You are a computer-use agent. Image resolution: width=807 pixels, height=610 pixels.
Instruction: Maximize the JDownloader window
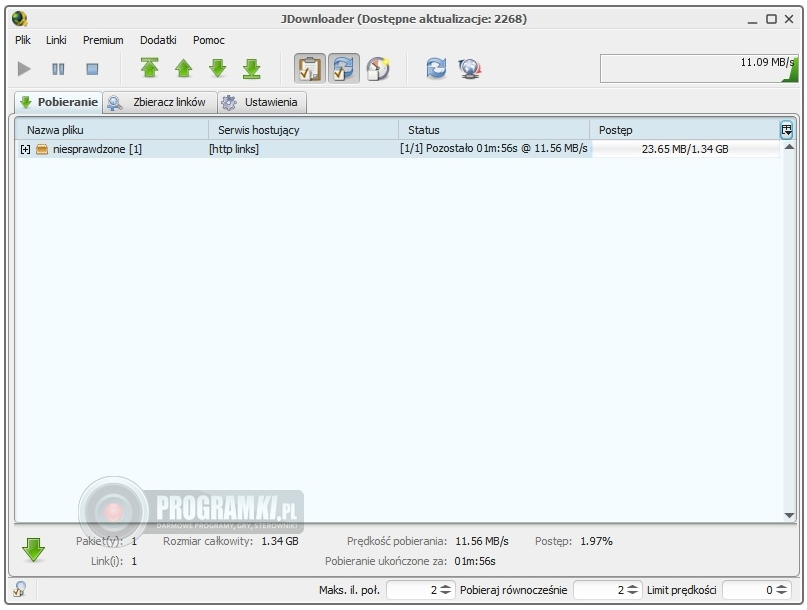tap(771, 19)
